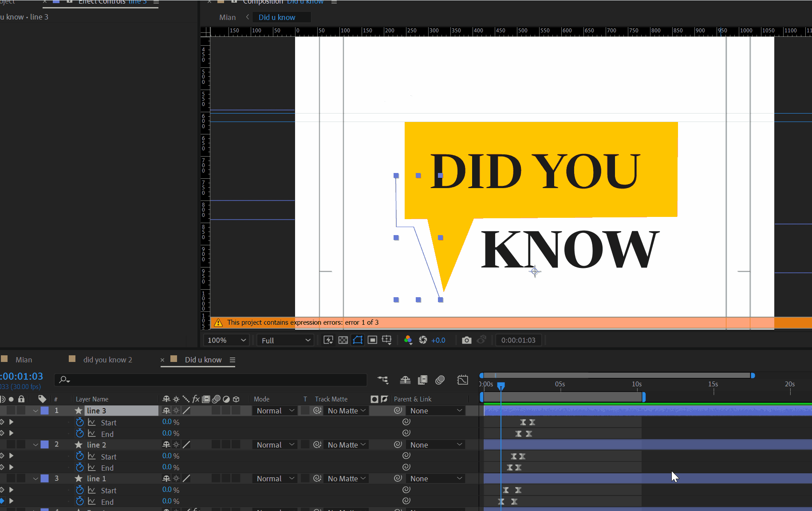Open Track Matte dropdown for line 3
The width and height of the screenshot is (812, 511).
(347, 411)
